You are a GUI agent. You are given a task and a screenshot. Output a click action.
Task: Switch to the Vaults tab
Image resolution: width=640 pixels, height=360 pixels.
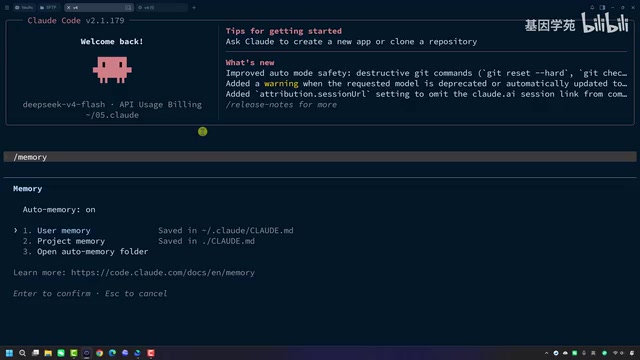(x=24, y=7)
